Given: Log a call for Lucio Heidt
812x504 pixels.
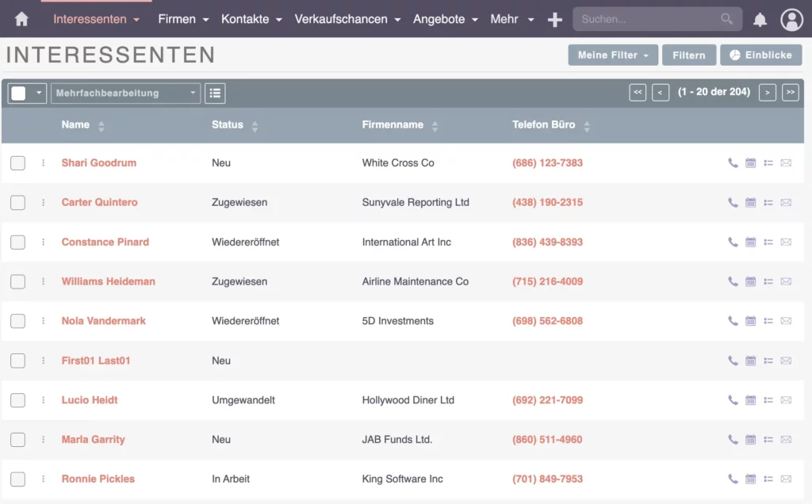Looking at the screenshot, I should 733,399.
